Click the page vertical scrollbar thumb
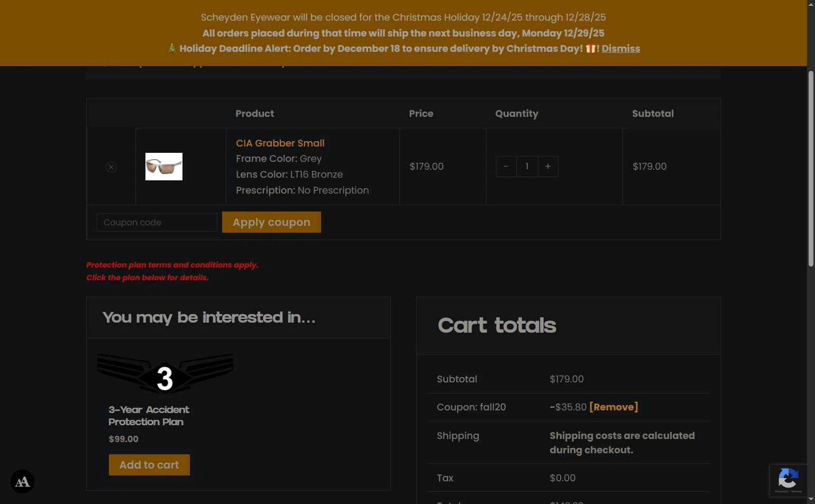The width and height of the screenshot is (815, 504). tap(811, 168)
